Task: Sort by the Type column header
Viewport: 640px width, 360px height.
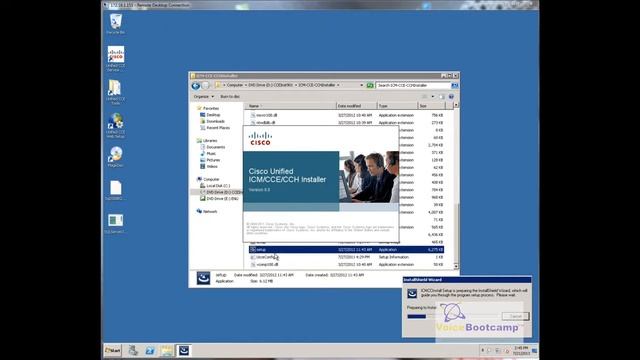Action: [397, 106]
